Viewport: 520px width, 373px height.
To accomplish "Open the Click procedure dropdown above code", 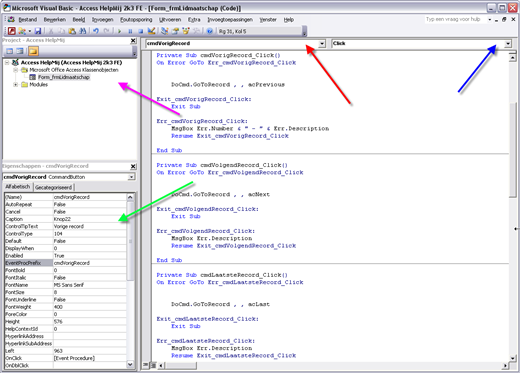I will (508, 43).
